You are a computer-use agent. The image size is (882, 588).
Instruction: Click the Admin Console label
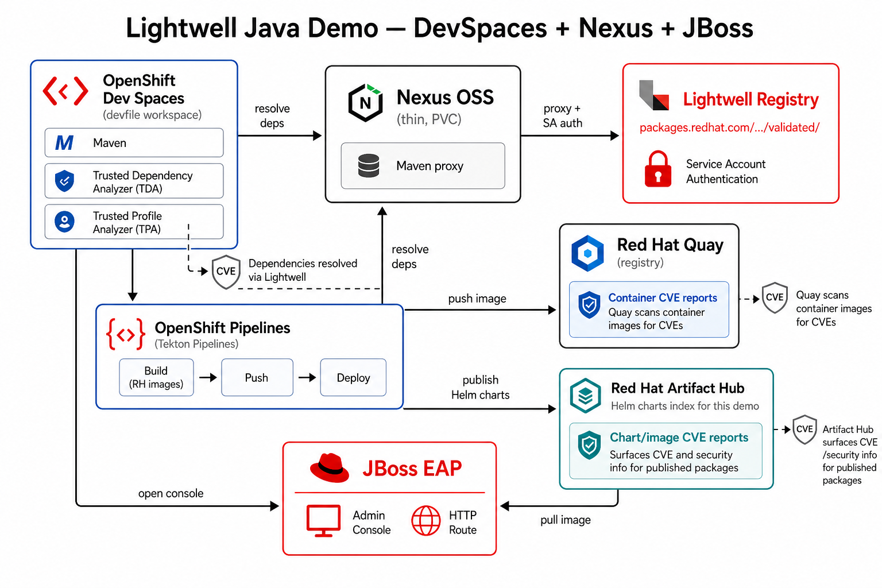372,523
